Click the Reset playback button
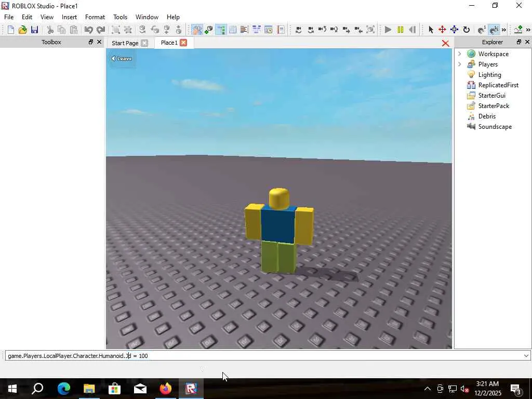The width and height of the screenshot is (532, 399). coord(412,30)
